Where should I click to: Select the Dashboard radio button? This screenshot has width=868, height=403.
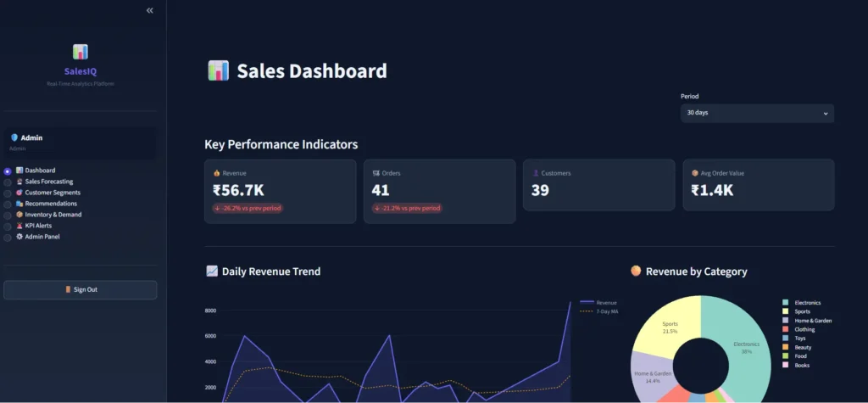(7, 171)
